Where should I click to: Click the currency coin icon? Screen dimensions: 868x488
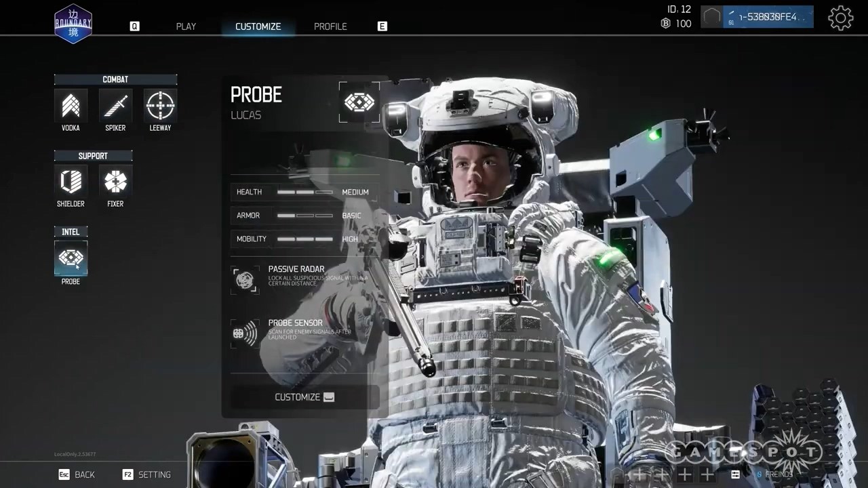coord(666,24)
